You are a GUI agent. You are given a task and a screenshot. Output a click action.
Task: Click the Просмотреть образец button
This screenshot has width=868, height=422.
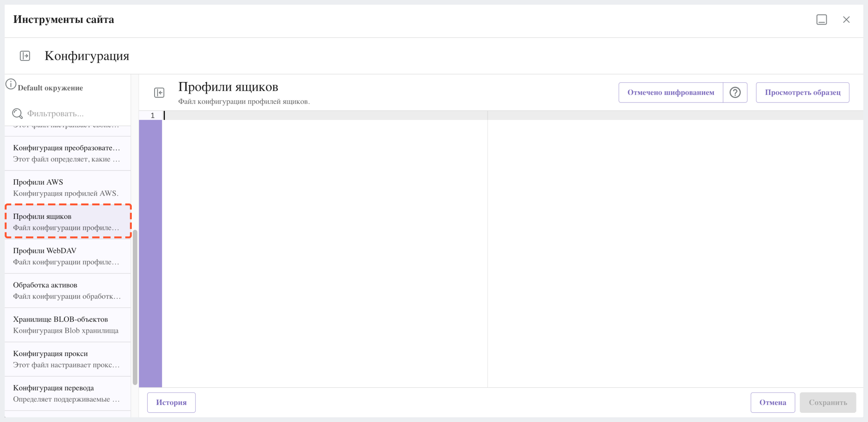(x=802, y=92)
